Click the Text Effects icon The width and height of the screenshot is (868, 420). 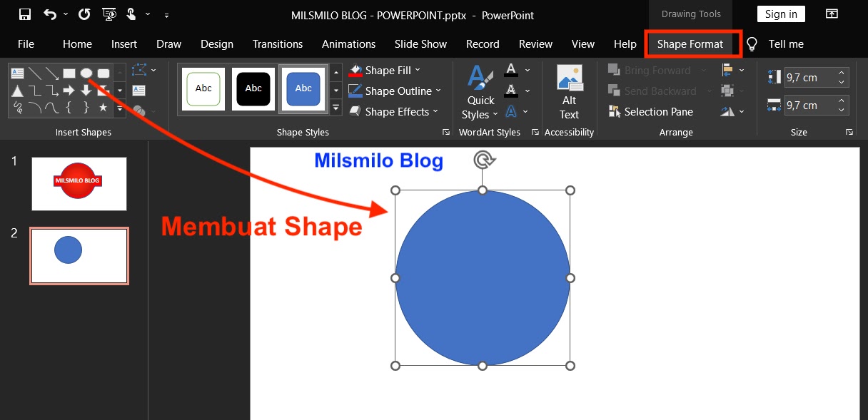pos(511,111)
